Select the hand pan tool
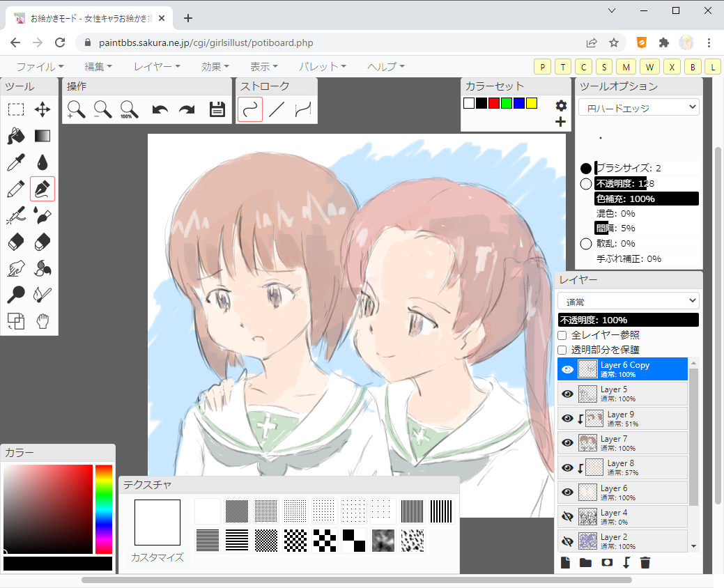 (x=43, y=321)
